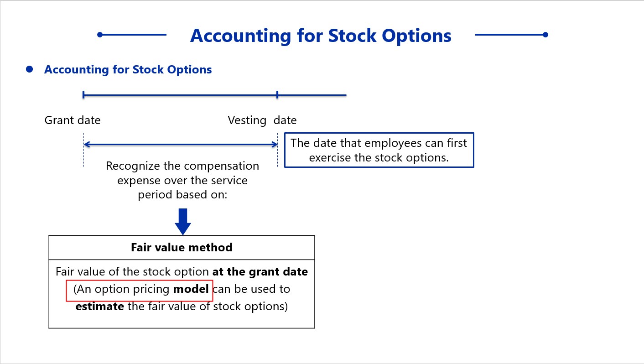
Task: Click the dashed vertical line under Grant date
Action: (83, 150)
